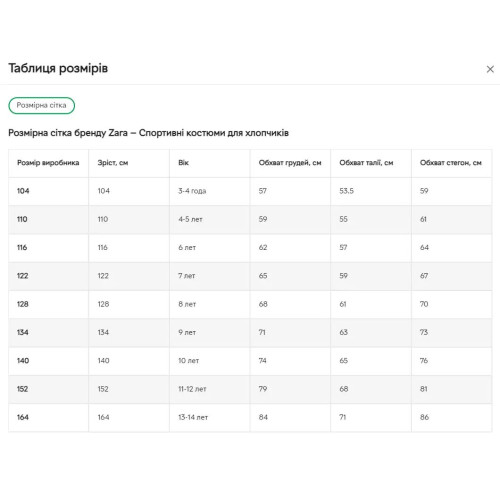500x500 pixels.
Task: Select the size 134 row label
Action: point(23,332)
